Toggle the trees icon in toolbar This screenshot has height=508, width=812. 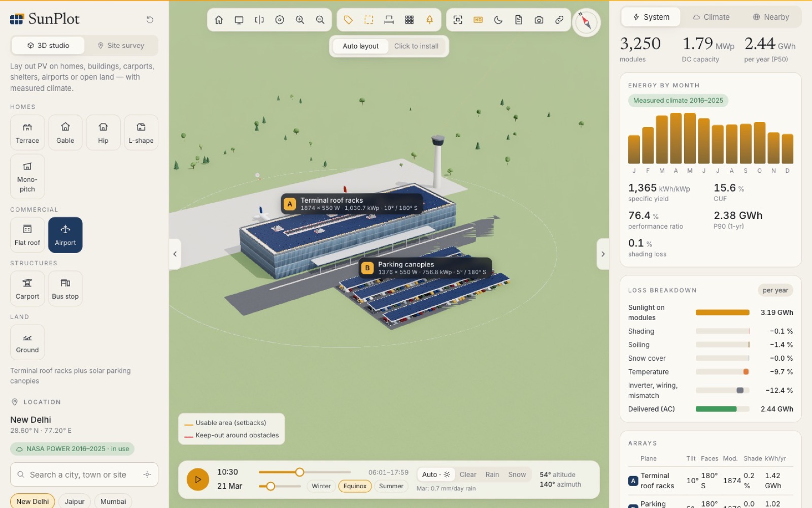tap(429, 20)
